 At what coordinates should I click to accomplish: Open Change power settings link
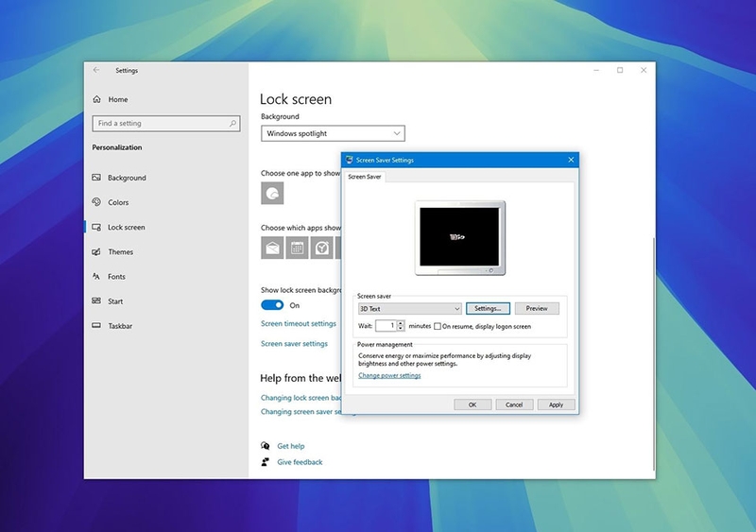pos(389,375)
